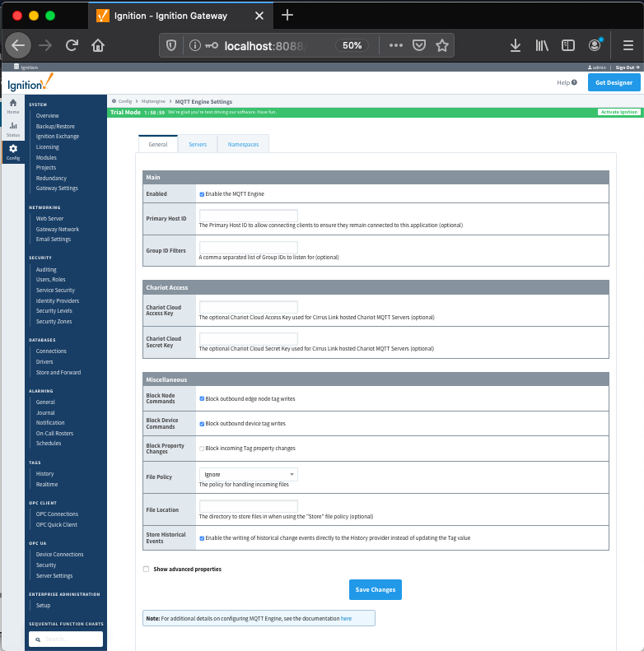Open Store and Forward in sidebar
644x651 pixels.
[x=58, y=373]
